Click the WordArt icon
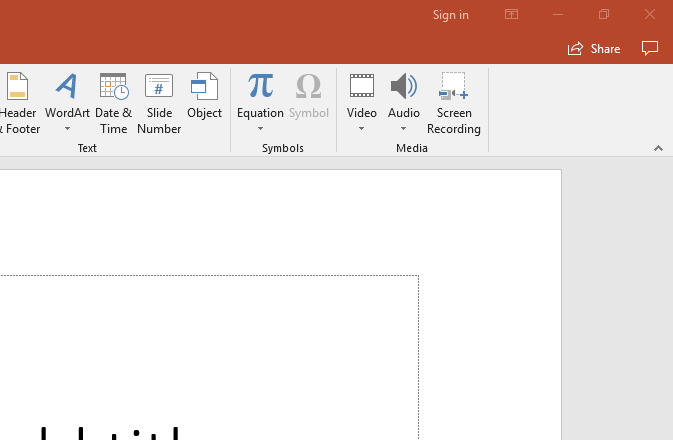Image resolution: width=673 pixels, height=440 pixels. (67, 86)
